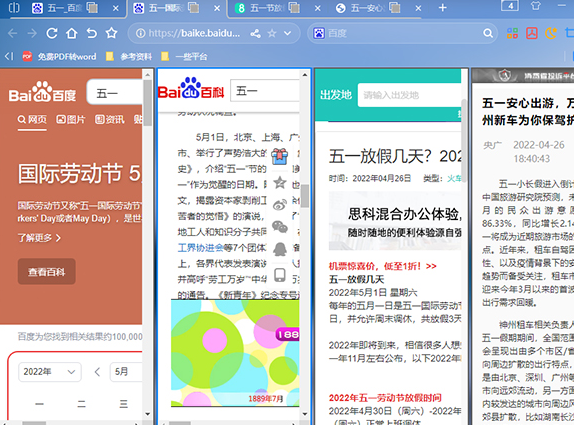Expand the 2022年 year dropdown

(50, 372)
